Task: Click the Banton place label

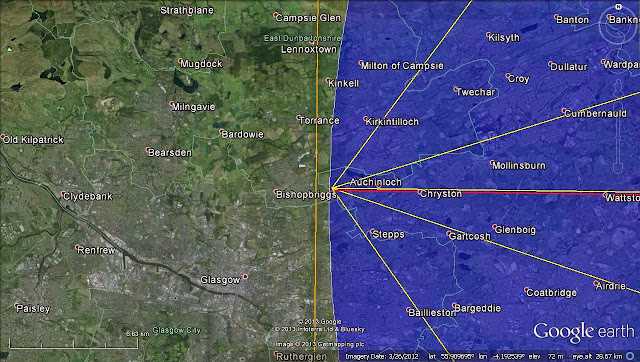Action: click(x=573, y=20)
